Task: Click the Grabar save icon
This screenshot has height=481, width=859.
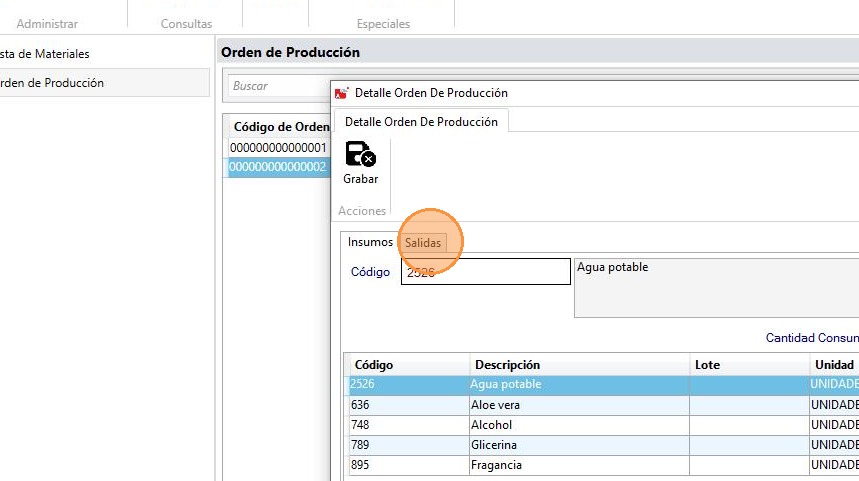Action: [360, 155]
